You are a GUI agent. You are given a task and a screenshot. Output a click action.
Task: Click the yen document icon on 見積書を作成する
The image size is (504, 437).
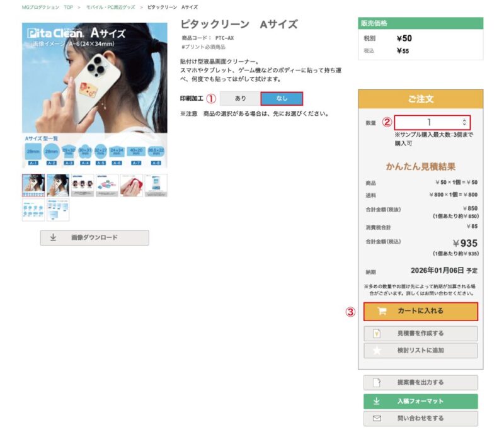[377, 333]
